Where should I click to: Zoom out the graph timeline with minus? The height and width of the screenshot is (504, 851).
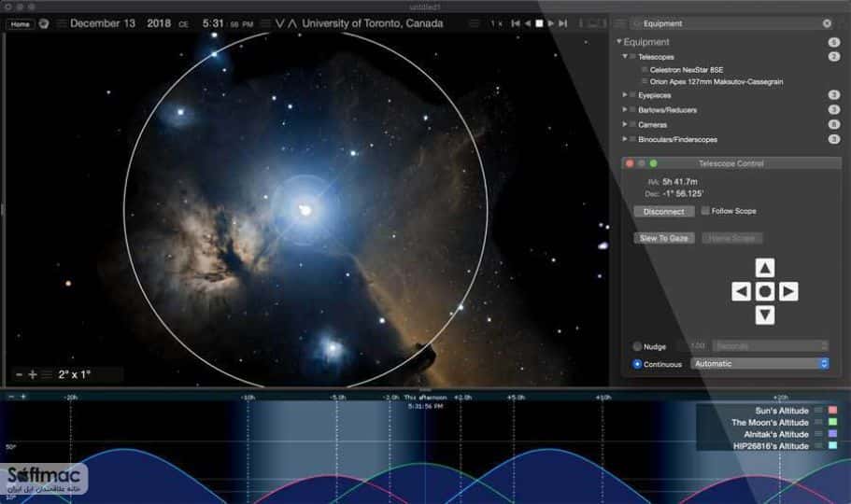coord(11,397)
